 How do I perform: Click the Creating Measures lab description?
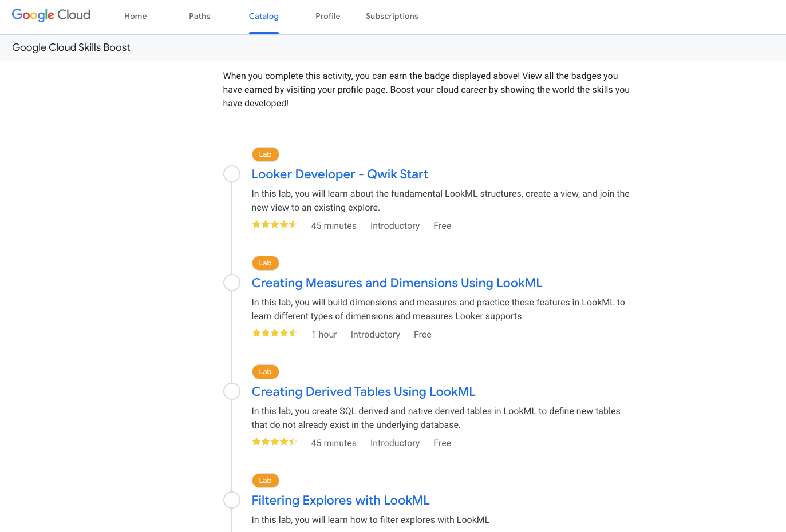pos(439,309)
